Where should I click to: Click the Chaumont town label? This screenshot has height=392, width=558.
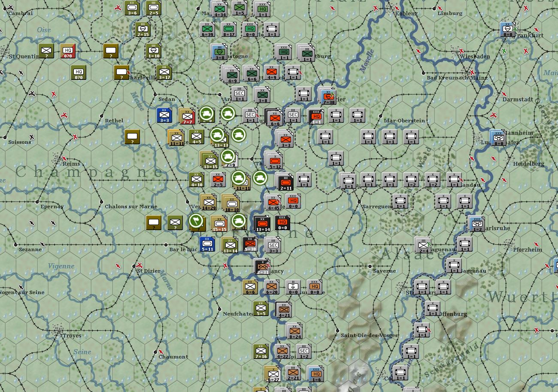[173, 357]
